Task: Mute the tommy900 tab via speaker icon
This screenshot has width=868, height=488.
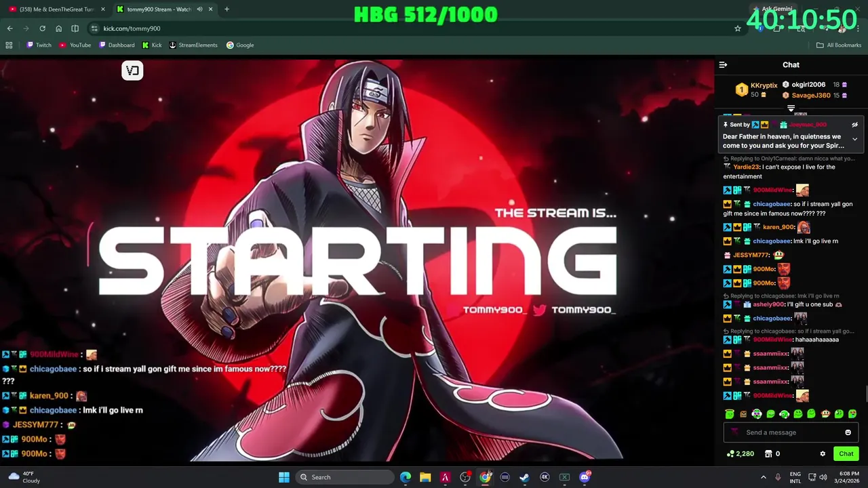Action: [200, 9]
